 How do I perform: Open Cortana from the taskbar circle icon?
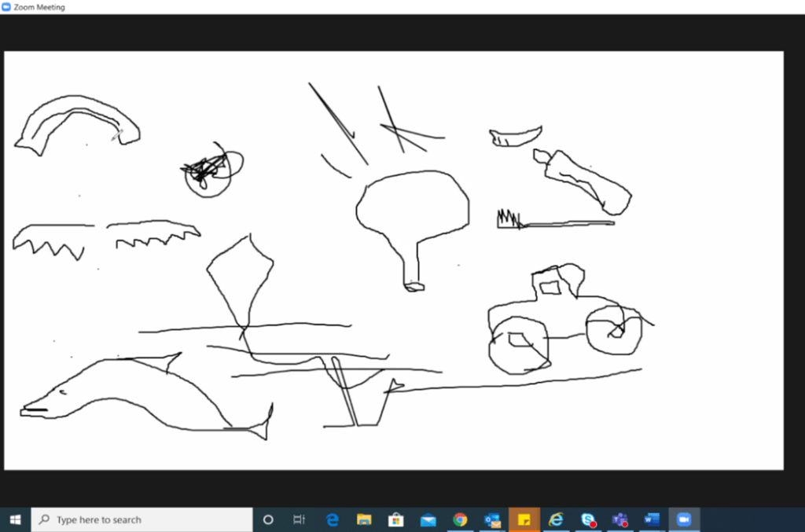(x=268, y=519)
